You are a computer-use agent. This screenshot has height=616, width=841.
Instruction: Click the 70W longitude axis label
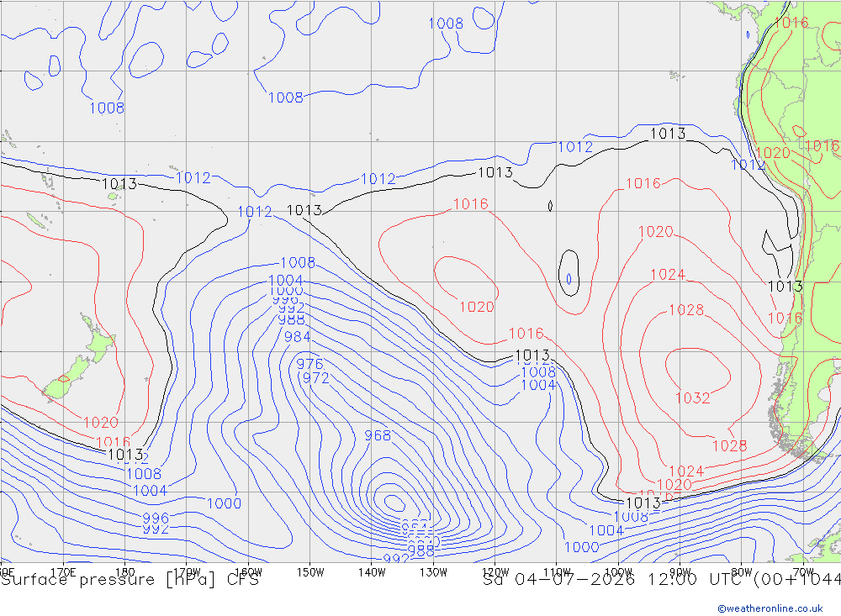pyautogui.click(x=803, y=572)
